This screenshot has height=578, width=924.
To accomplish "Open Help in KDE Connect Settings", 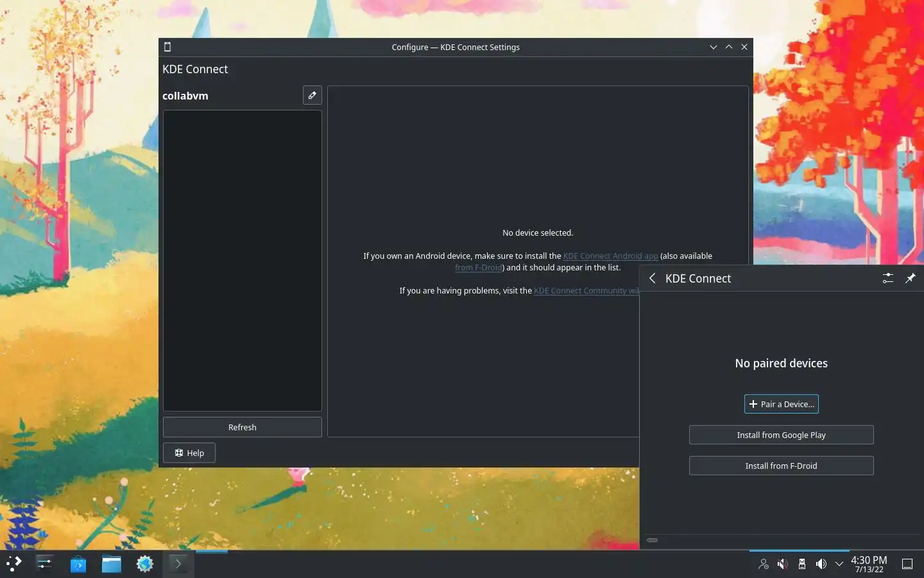I will tap(189, 453).
